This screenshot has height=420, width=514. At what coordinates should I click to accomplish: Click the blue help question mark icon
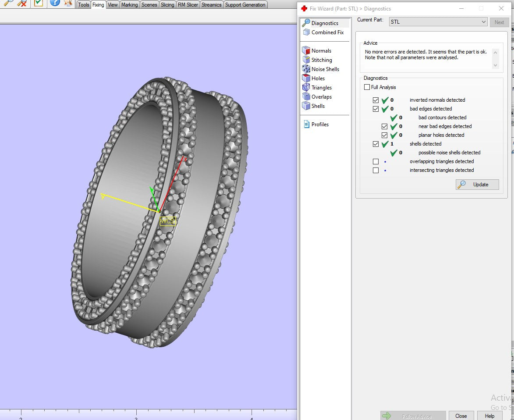(x=55, y=3)
